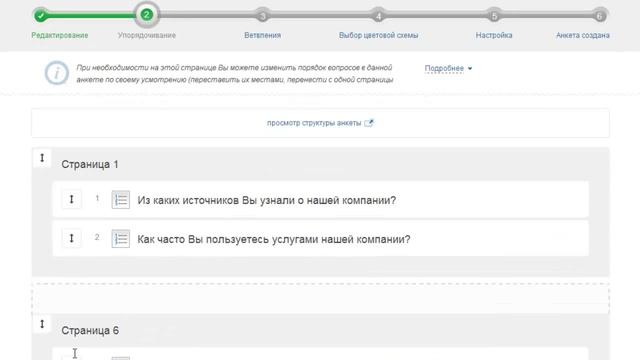Go to step 6 circle in progress bar
Screen dimensions: 640x360
[x=599, y=16]
